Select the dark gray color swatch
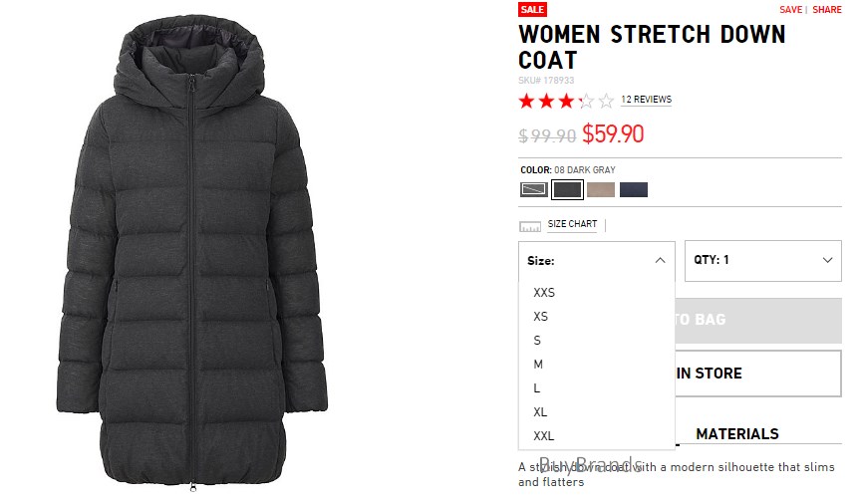The height and width of the screenshot is (504, 856). (x=567, y=190)
